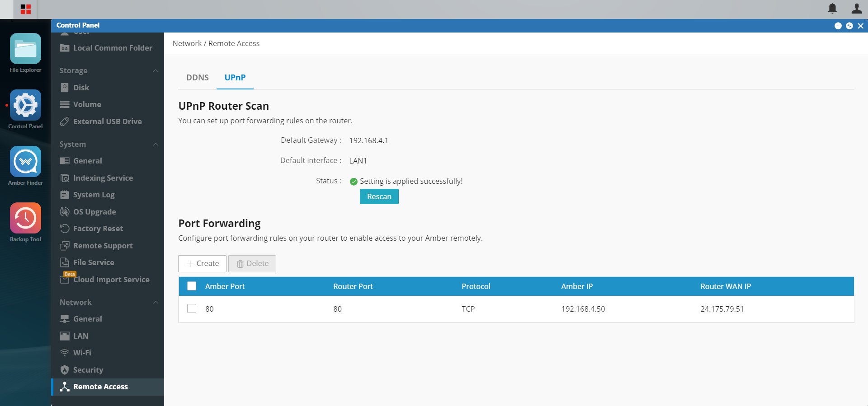Image resolution: width=868 pixels, height=406 pixels.
Task: Close the Control Panel window
Action: (861, 26)
